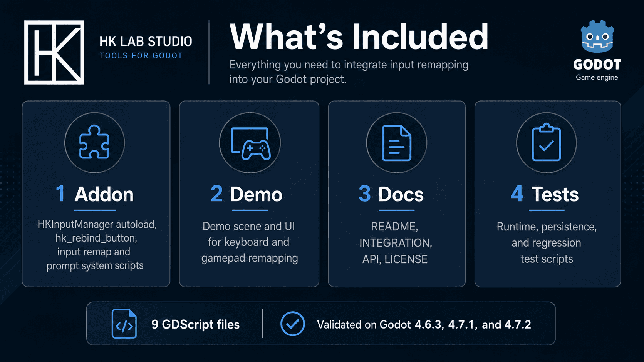Click the "prompt system scripts" text line
Image resolution: width=644 pixels, height=362 pixels.
click(95, 266)
